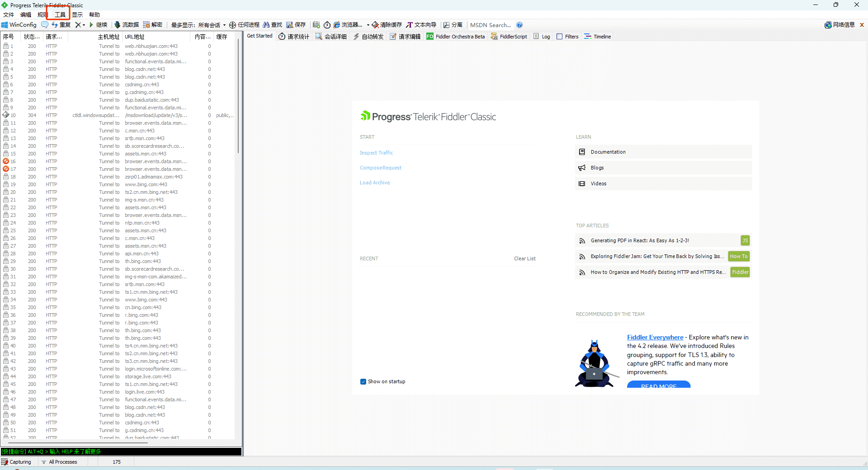Click 清除缓存 clear cache button
Viewport: 868px width, 470px height.
(x=387, y=25)
